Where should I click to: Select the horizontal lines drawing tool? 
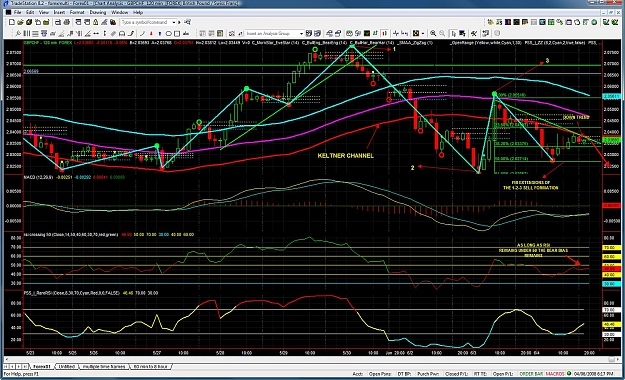35,33
